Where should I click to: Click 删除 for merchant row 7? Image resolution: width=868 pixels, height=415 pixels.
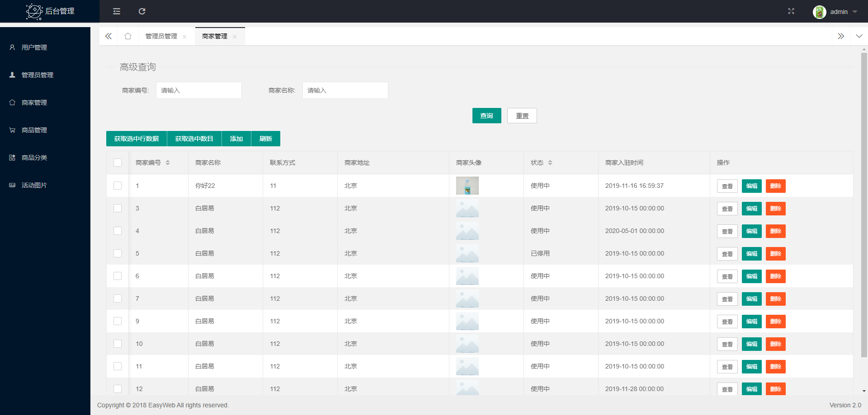(x=776, y=299)
